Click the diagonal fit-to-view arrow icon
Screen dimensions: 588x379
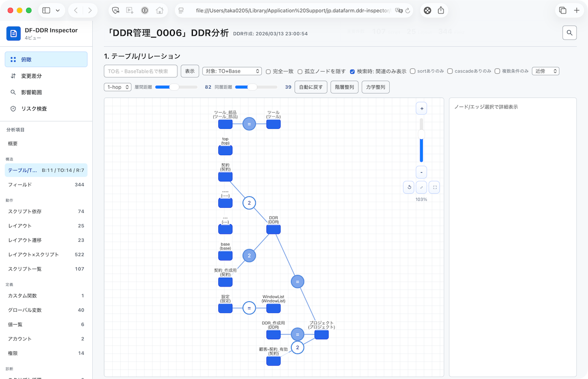(x=422, y=187)
